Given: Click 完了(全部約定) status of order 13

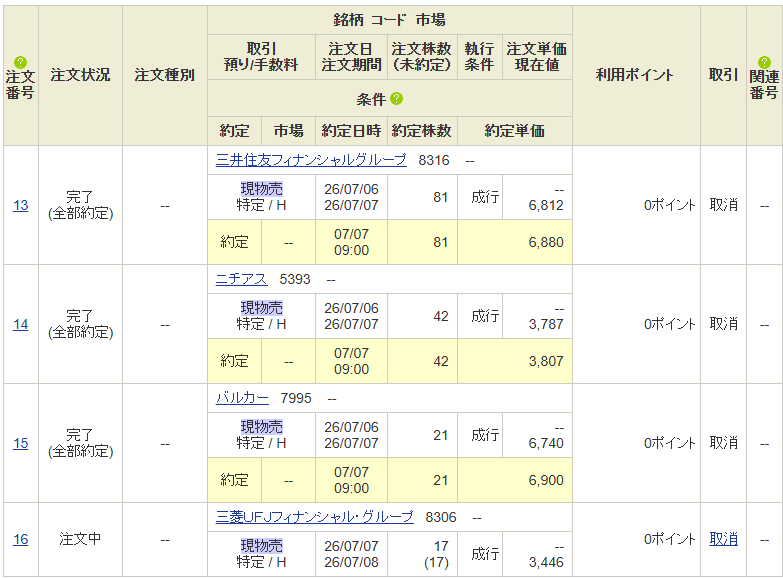Looking at the screenshot, I should coord(80,205).
